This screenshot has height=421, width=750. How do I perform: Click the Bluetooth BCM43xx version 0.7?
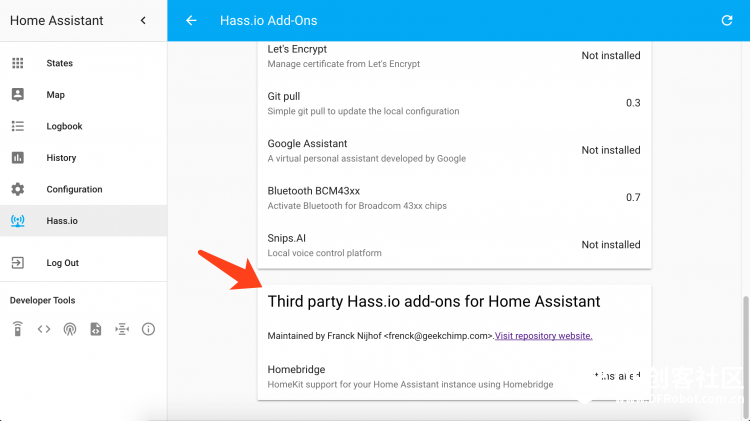coord(633,198)
